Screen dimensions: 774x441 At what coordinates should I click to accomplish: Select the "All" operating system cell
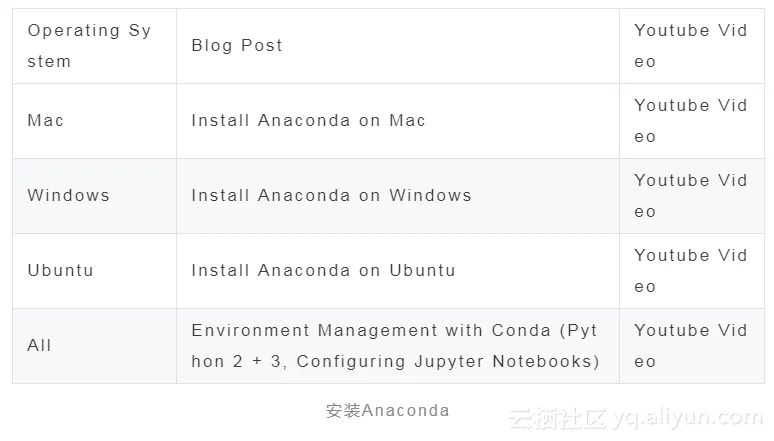click(39, 346)
